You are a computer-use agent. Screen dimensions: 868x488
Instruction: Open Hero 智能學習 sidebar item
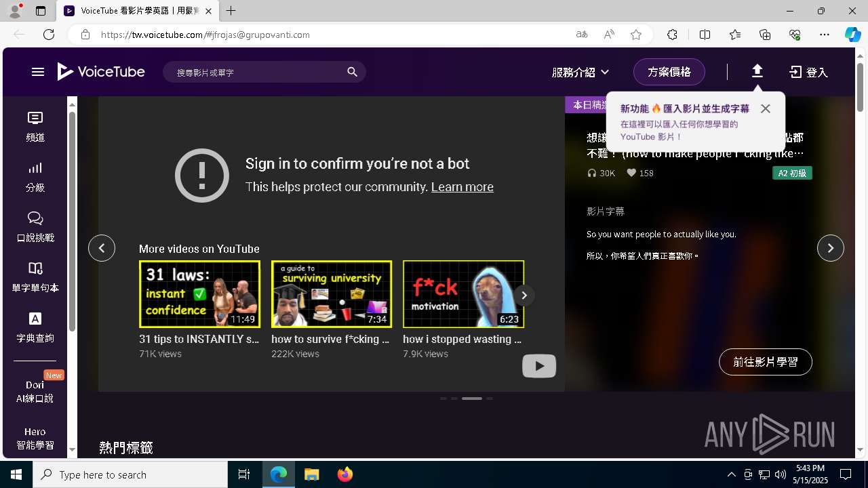(x=35, y=439)
